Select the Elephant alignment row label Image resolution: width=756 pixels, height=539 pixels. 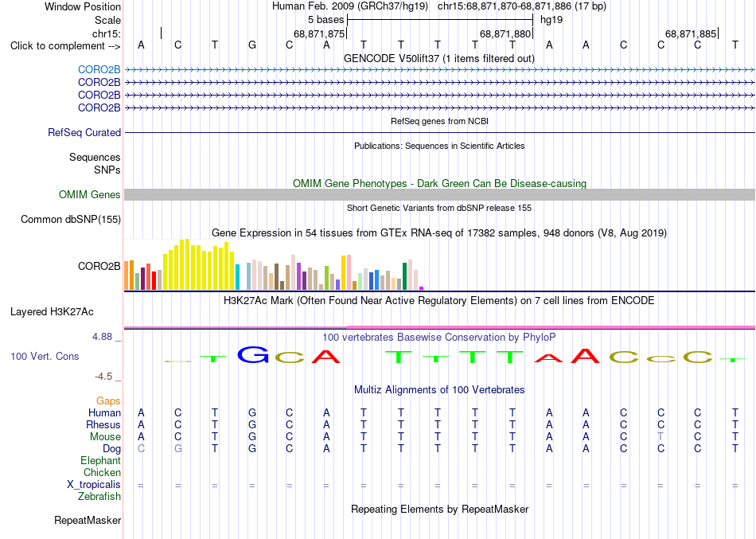[100, 461]
